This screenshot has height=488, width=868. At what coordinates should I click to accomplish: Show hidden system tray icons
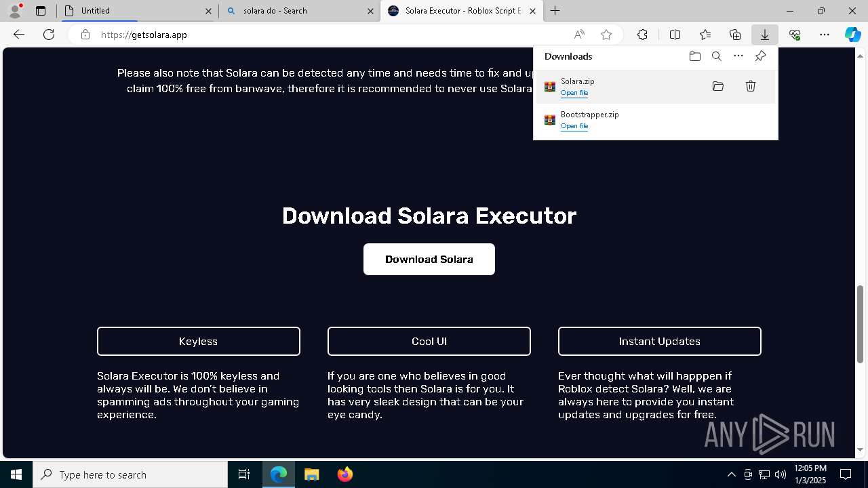pyautogui.click(x=732, y=474)
